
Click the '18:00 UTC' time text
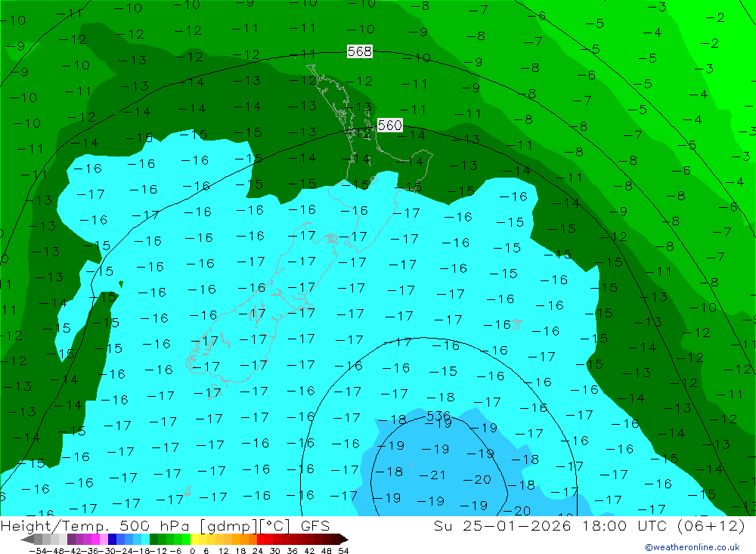624,525
